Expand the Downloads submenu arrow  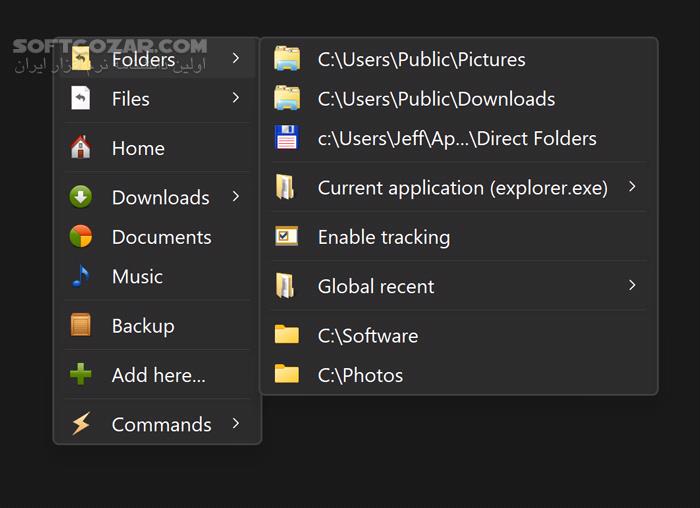tap(236, 196)
